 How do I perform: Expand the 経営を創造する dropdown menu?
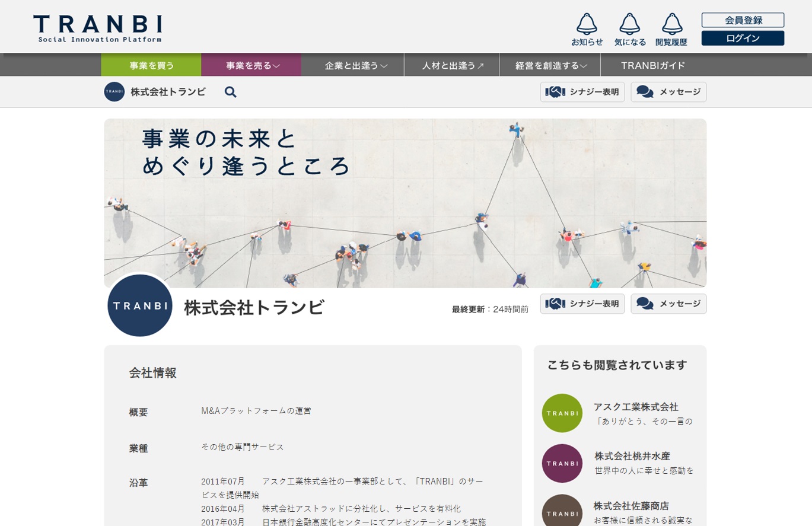click(x=550, y=65)
